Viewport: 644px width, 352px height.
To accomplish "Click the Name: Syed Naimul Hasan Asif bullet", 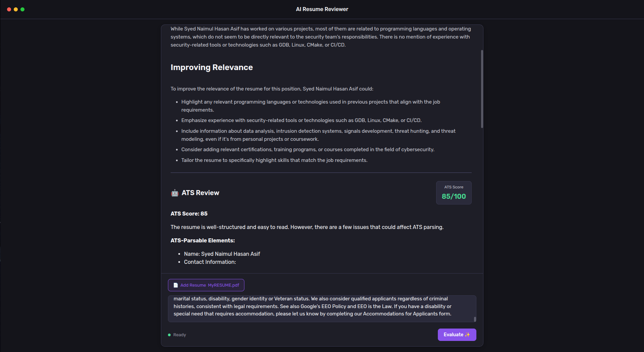I will pos(222,254).
